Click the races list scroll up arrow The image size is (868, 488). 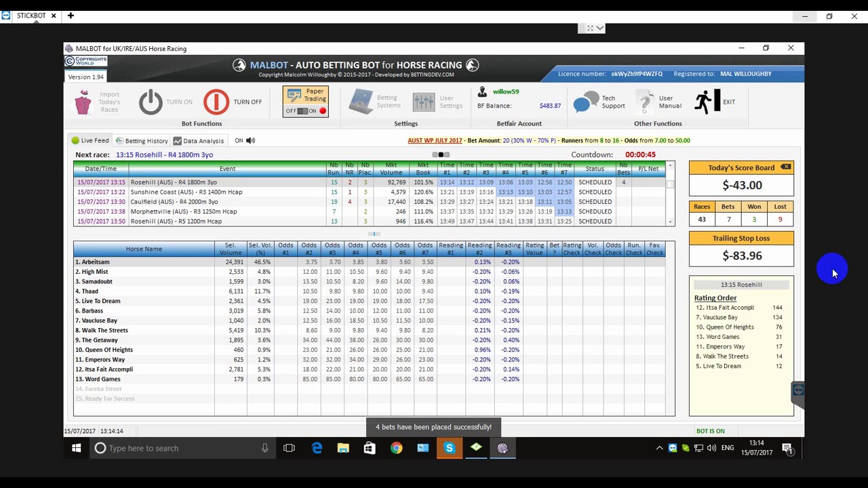click(670, 165)
